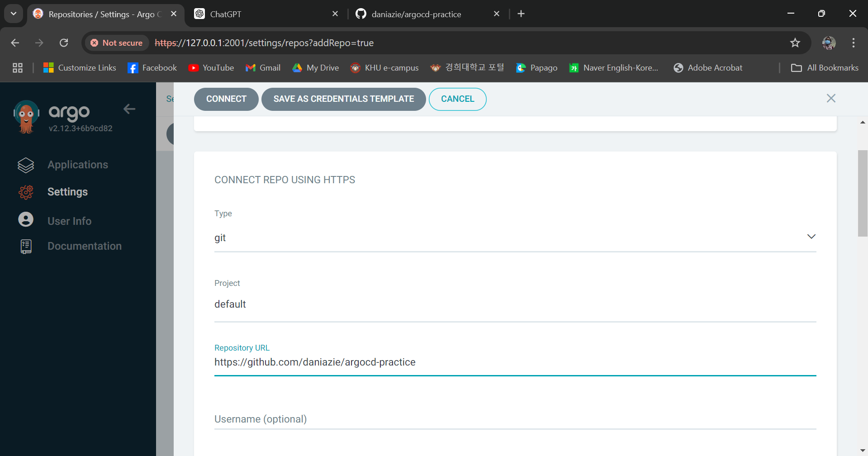Collapse sidebar with the back arrow
Image resolution: width=868 pixels, height=456 pixels.
(x=129, y=109)
